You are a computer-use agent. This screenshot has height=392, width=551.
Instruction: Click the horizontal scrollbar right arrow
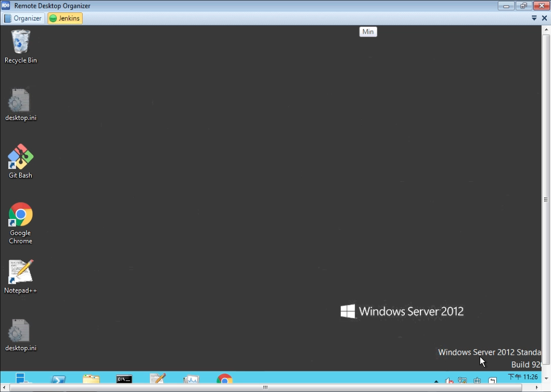[x=537, y=387]
